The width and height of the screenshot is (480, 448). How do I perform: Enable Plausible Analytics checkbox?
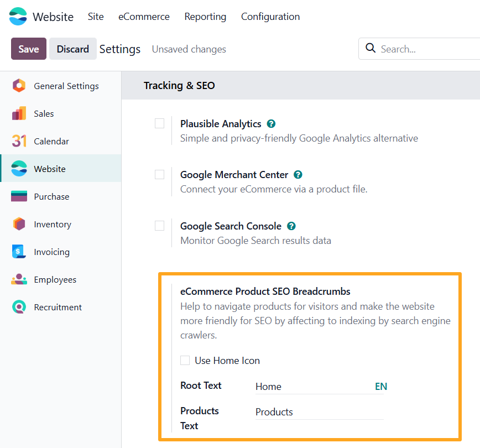159,123
